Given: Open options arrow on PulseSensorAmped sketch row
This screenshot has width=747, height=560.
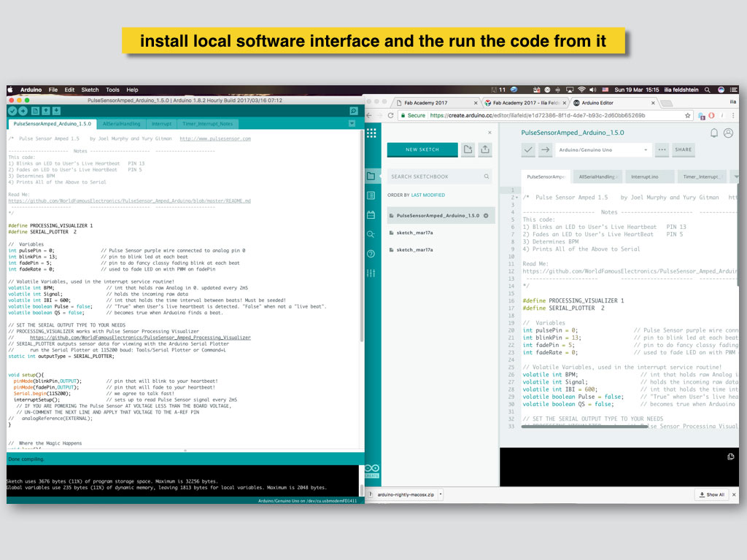Looking at the screenshot, I should click(x=486, y=216).
